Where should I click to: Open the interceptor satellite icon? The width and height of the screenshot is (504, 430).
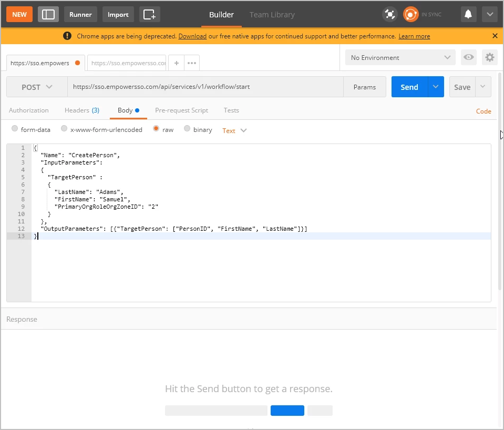click(x=389, y=14)
